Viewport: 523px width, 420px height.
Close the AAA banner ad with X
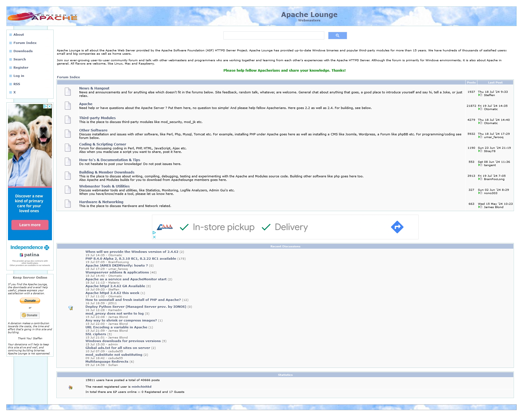[154, 237]
